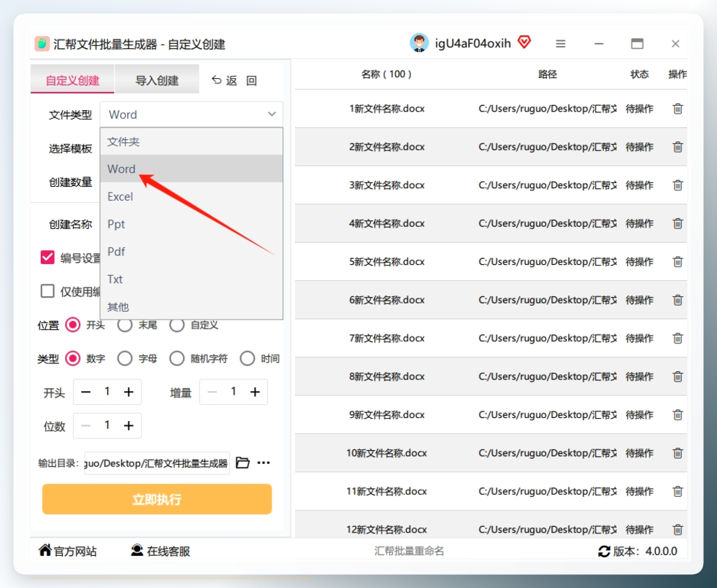Click 立即执行 execute button

157,500
